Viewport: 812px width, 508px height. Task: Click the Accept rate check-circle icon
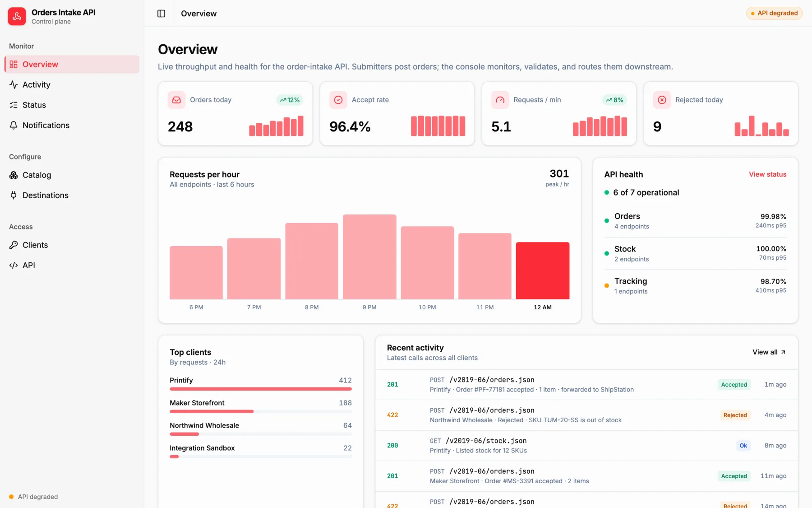[x=338, y=100]
